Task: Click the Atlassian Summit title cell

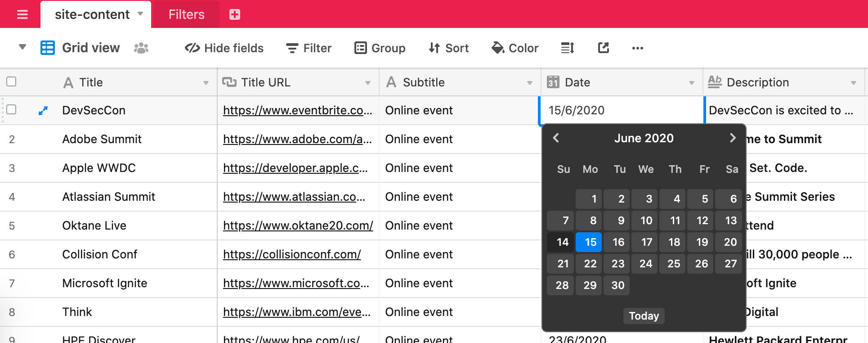Action: 108,197
